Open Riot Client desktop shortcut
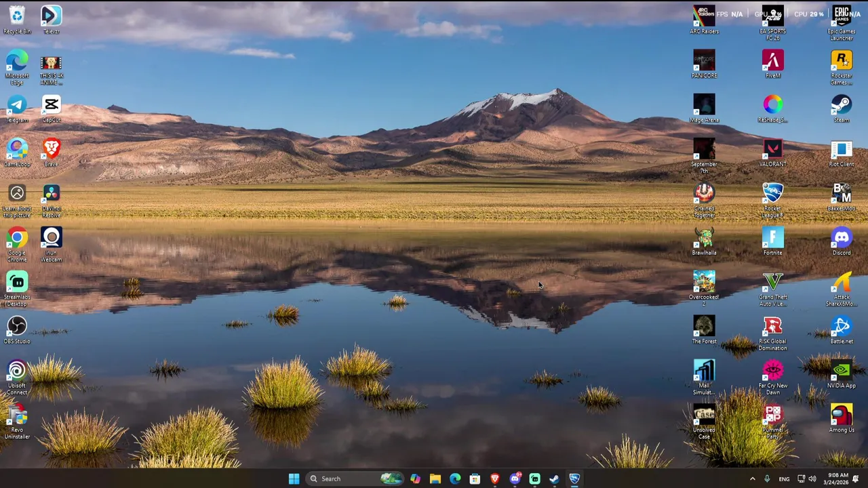Image resolution: width=868 pixels, height=488 pixels. point(841,152)
